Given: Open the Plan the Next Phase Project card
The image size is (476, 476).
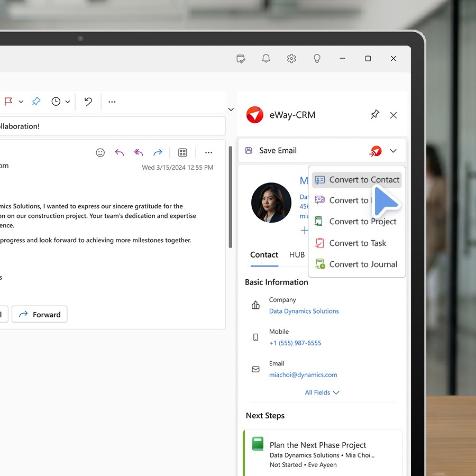Looking at the screenshot, I should pyautogui.click(x=323, y=453).
